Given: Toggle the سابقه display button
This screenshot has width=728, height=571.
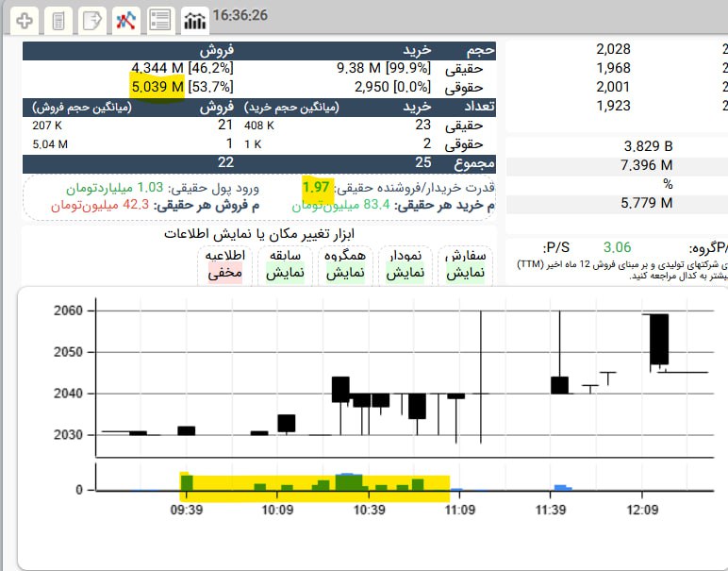Looking at the screenshot, I should (x=284, y=264).
